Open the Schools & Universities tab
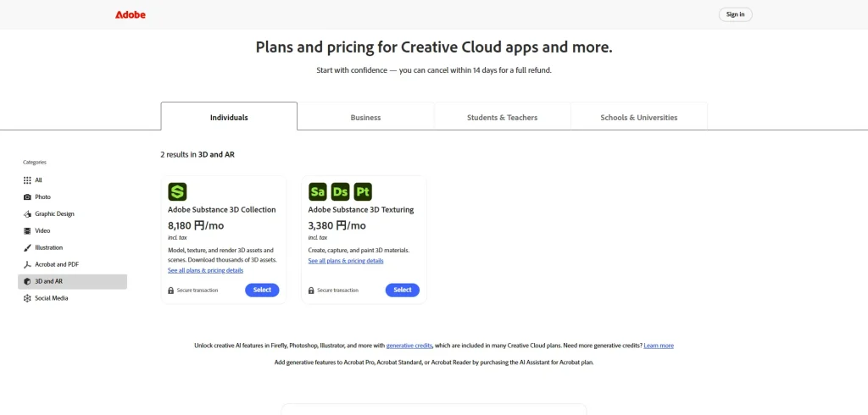Image resolution: width=868 pixels, height=415 pixels. (639, 117)
